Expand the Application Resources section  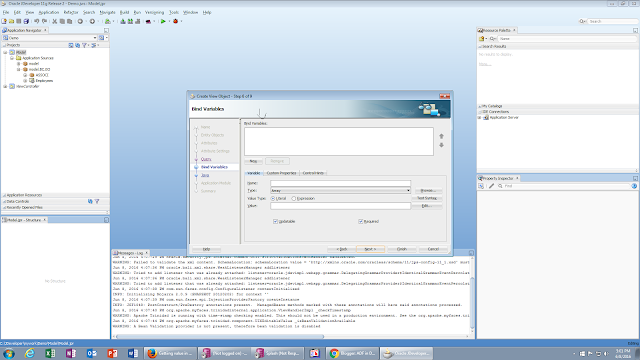click(x=4, y=195)
